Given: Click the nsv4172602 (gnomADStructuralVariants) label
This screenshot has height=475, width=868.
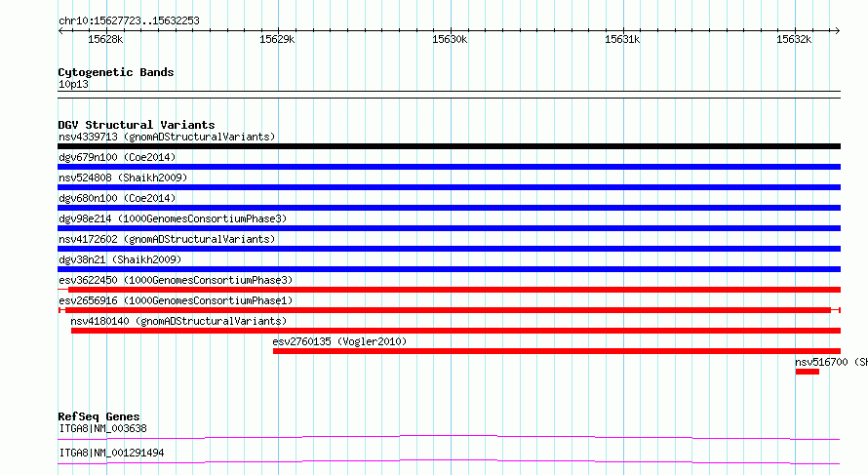Looking at the screenshot, I should pos(167,239).
